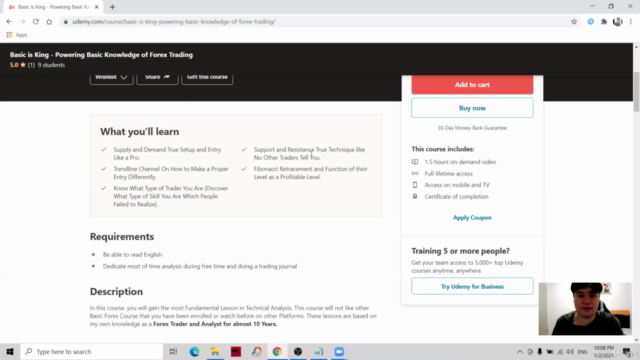This screenshot has width=640, height=360.
Task: Open the taskbar clock and date
Action: [604, 351]
